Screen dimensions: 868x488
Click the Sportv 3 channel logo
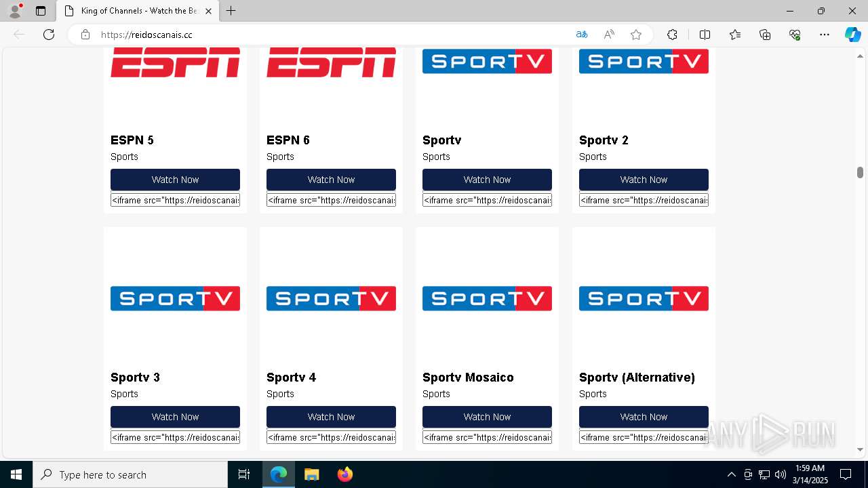click(x=175, y=298)
